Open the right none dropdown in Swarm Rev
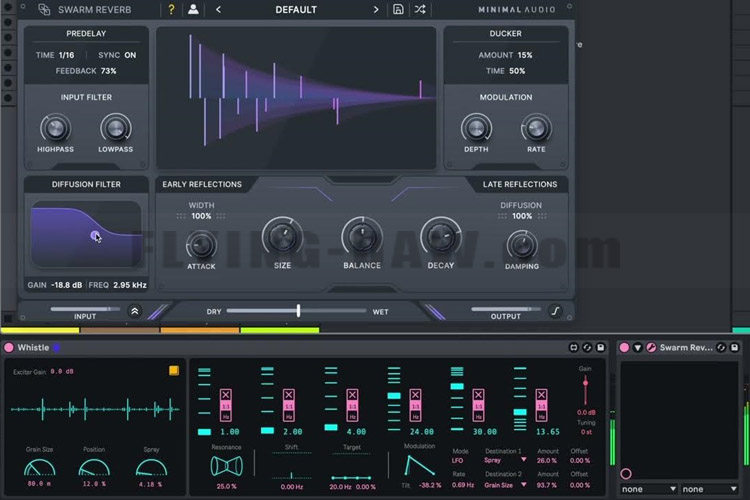Viewport: 750px width, 500px height. coord(709,489)
